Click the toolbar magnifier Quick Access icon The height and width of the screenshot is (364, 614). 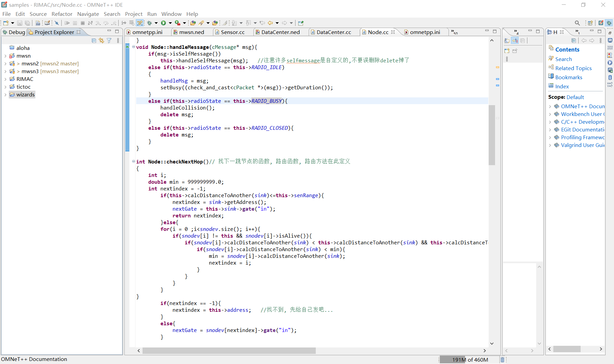pos(577,23)
